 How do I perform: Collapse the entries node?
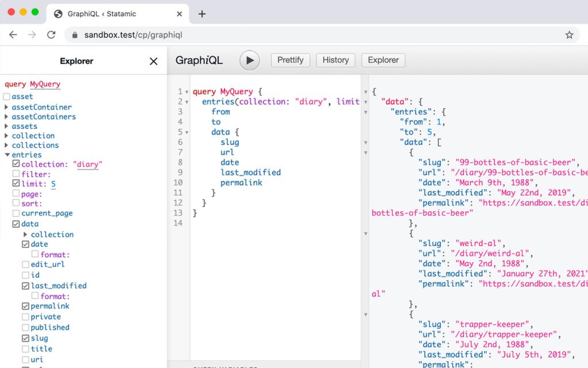[7, 155]
